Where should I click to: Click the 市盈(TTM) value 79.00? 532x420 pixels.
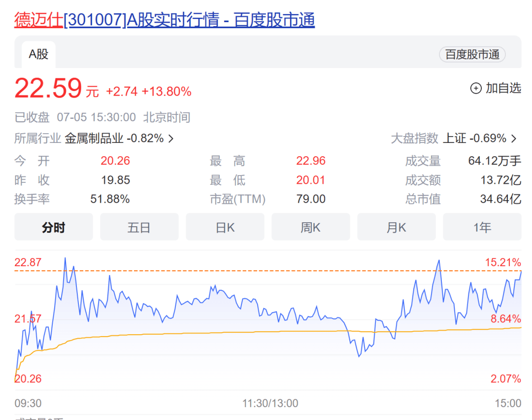coord(311,199)
